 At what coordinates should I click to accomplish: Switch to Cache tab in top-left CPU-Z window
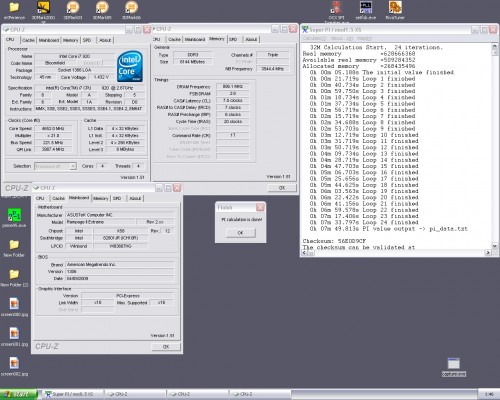[28, 40]
